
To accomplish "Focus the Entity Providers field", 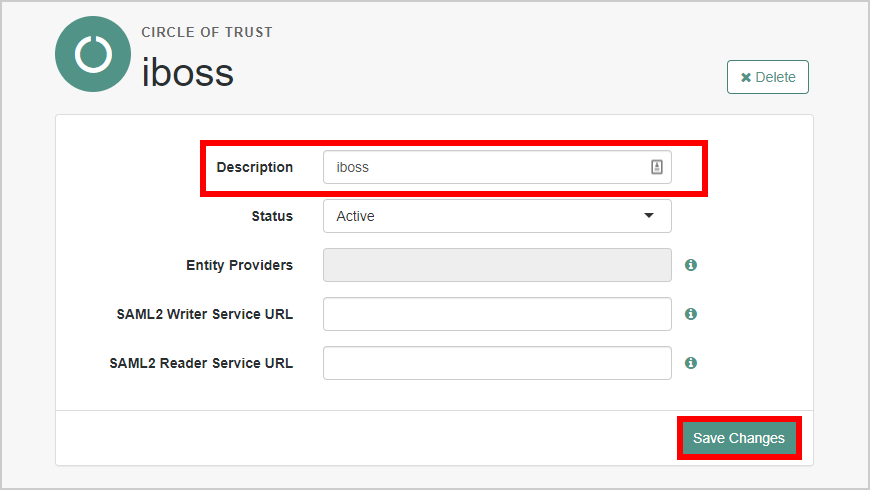I will (x=497, y=265).
